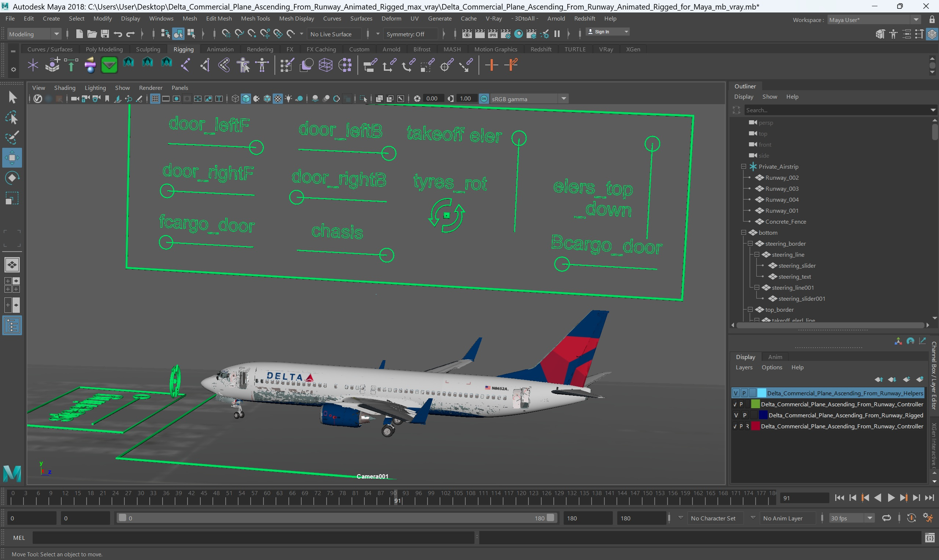Pick the Paint selection tool
Viewport: 939px width, 560px height.
pos(12,138)
